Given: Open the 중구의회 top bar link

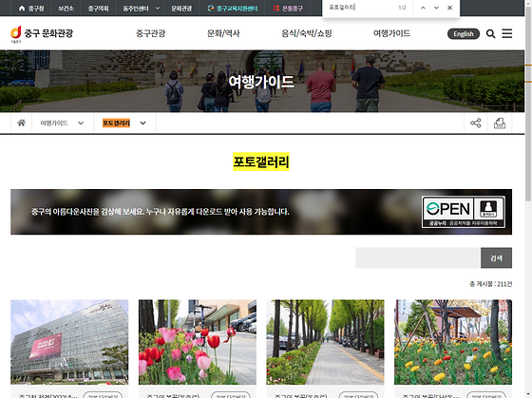Looking at the screenshot, I should [x=99, y=9].
